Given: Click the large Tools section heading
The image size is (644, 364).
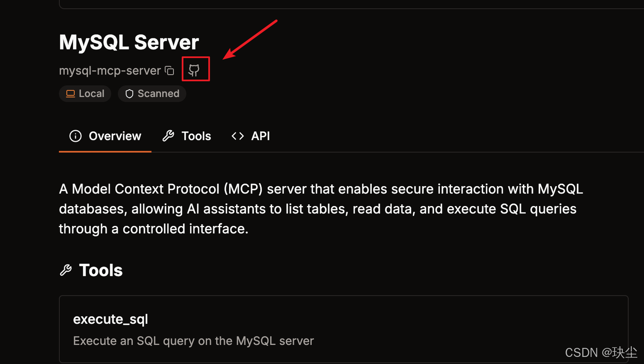Looking at the screenshot, I should (x=101, y=270).
